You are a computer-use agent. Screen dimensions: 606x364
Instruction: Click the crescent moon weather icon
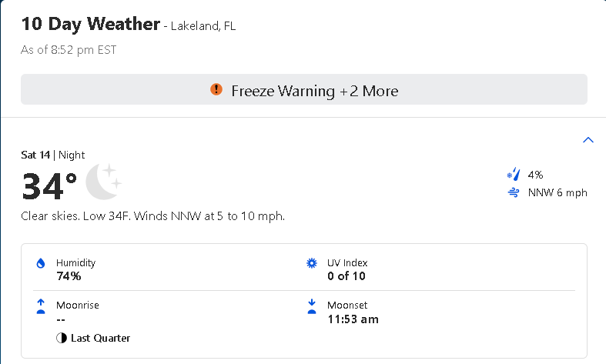[102, 182]
